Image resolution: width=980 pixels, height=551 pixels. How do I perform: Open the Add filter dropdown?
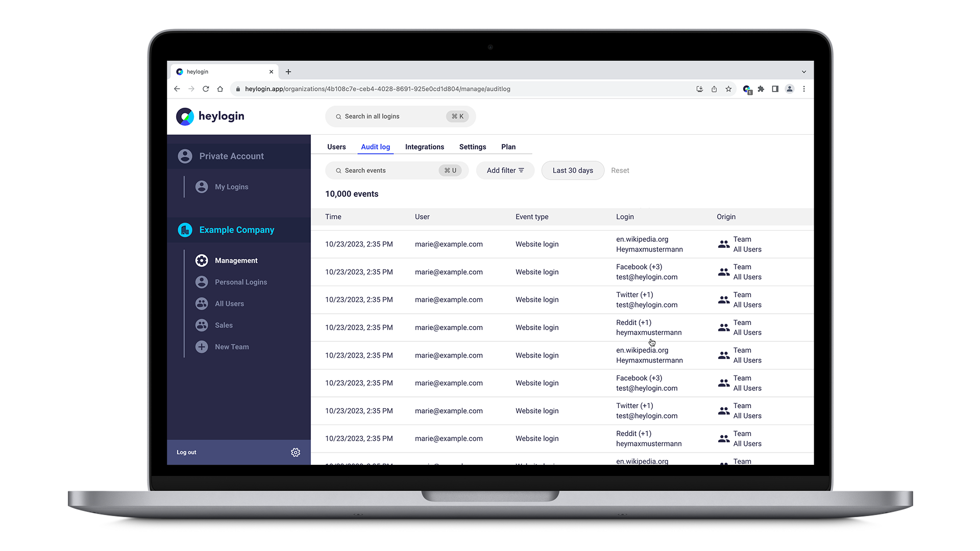coord(505,170)
